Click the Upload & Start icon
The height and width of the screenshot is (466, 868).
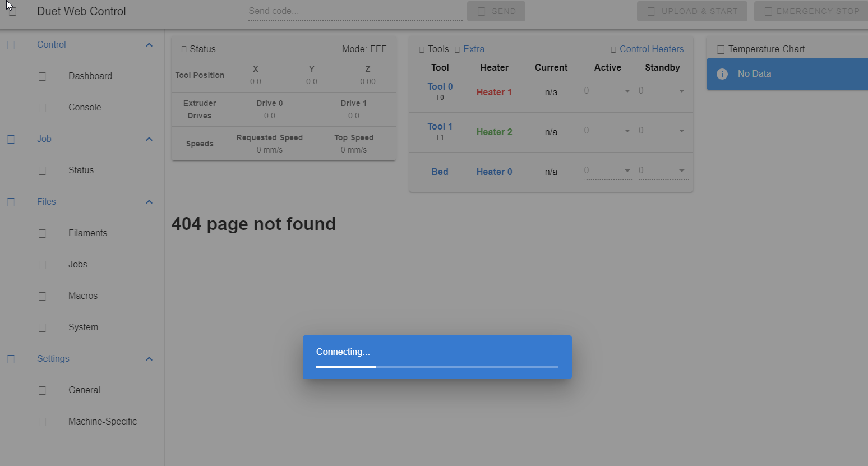pyautogui.click(x=651, y=11)
